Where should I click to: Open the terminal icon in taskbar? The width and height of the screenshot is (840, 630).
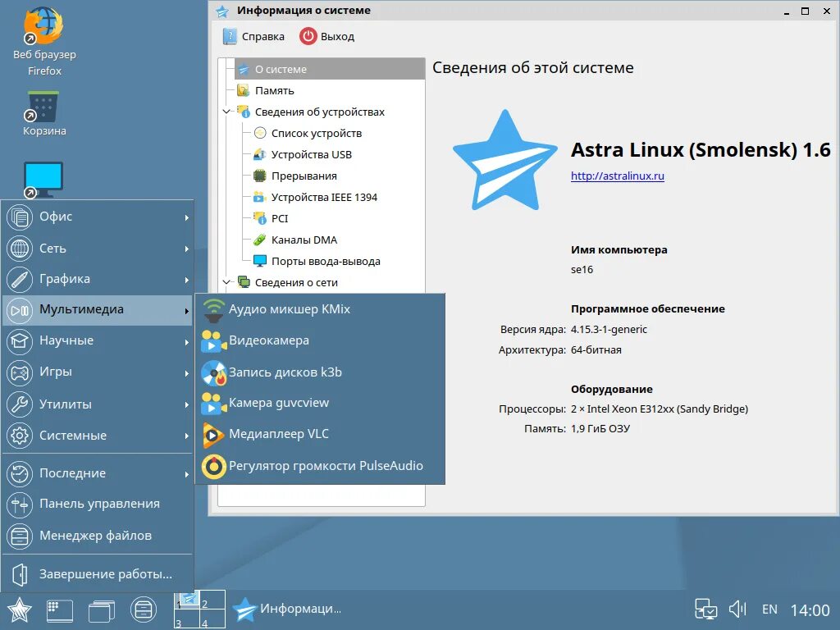(59, 610)
